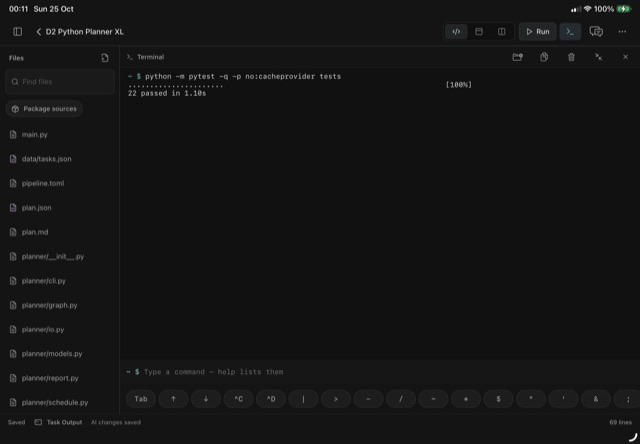The width and height of the screenshot is (640, 444).
Task: Insert pipe character key
Action: coord(303,399)
